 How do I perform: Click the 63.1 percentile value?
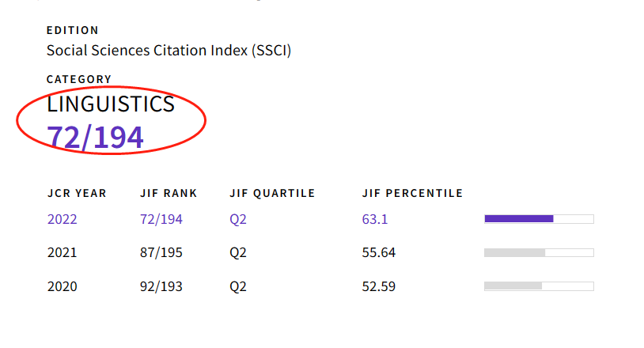pos(375,219)
